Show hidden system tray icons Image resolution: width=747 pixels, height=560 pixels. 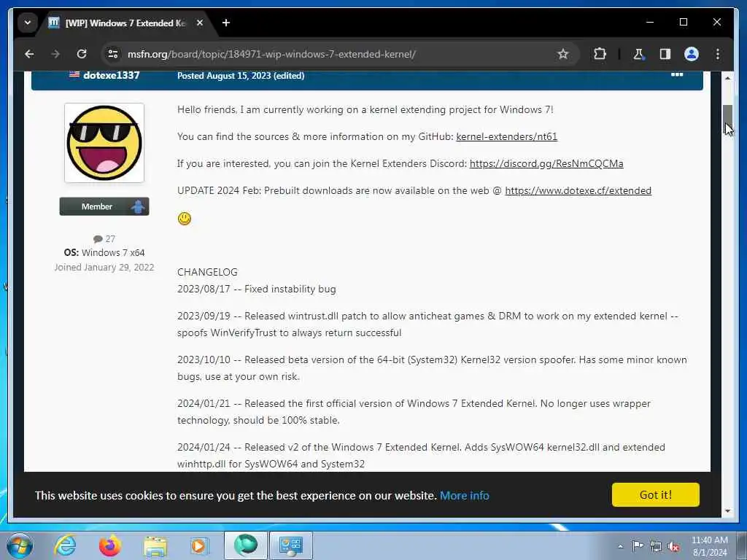(620, 547)
